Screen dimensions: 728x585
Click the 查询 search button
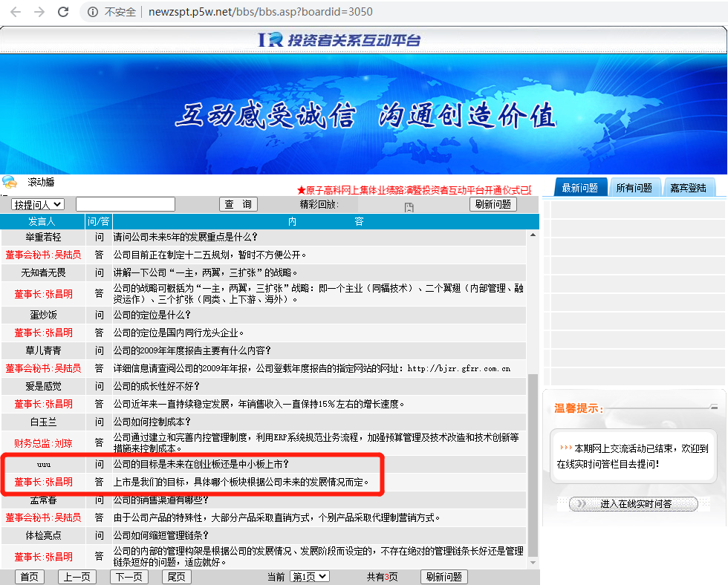(238, 204)
